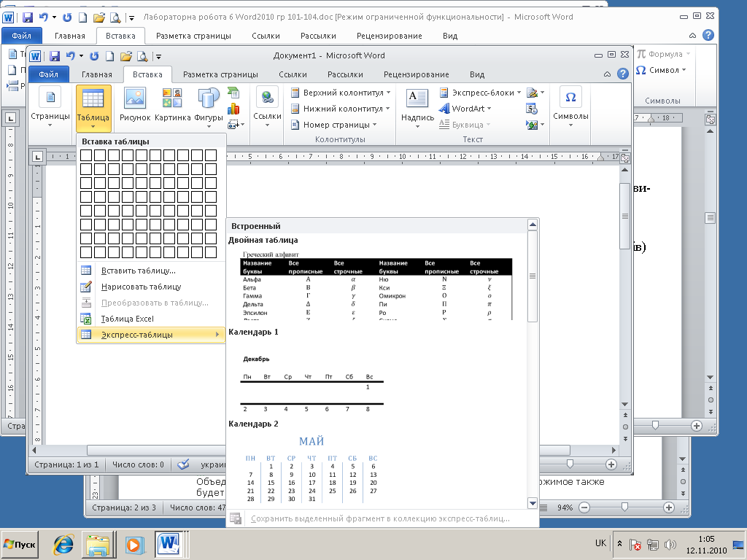
Task: Open the Символ dropdown in background window
Action: click(x=661, y=70)
